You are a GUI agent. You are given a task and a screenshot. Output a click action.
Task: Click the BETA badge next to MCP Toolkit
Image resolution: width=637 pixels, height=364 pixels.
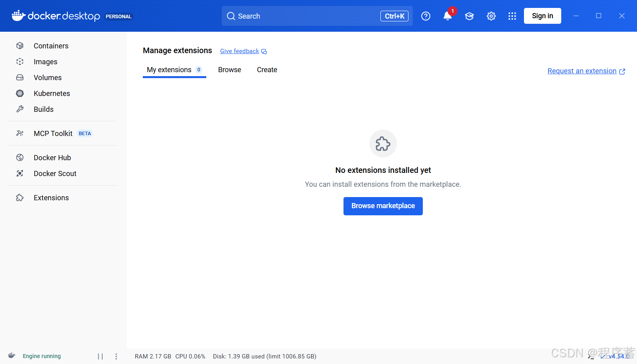point(85,134)
